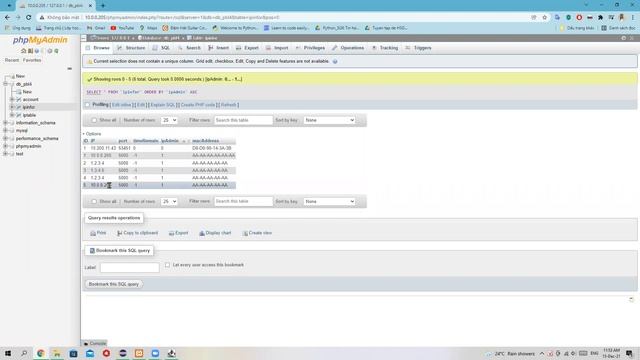Open upper Sort by key dropdown
Screen dimensions: 640x360
329,120
